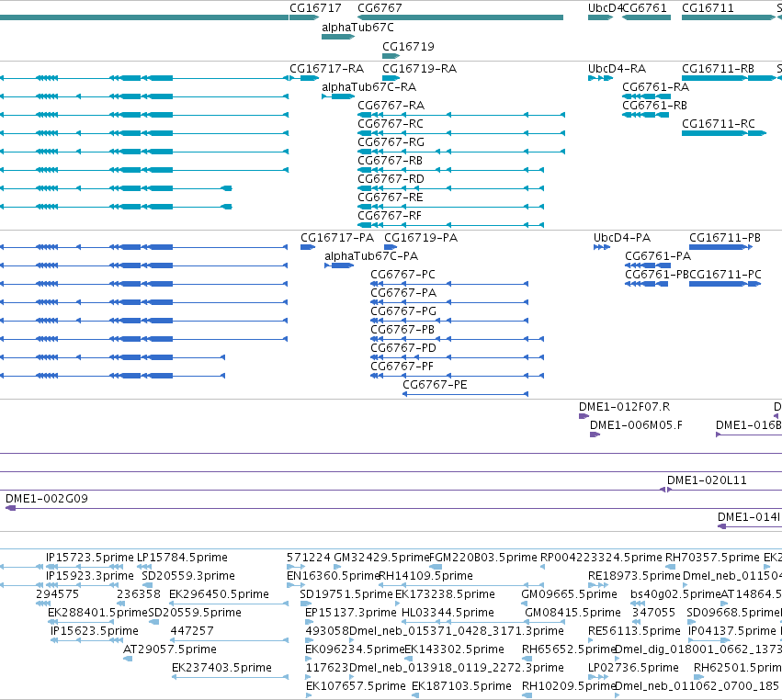782x700 pixels.
Task: Click the CG6767-PF protein label
Action: click(x=402, y=366)
